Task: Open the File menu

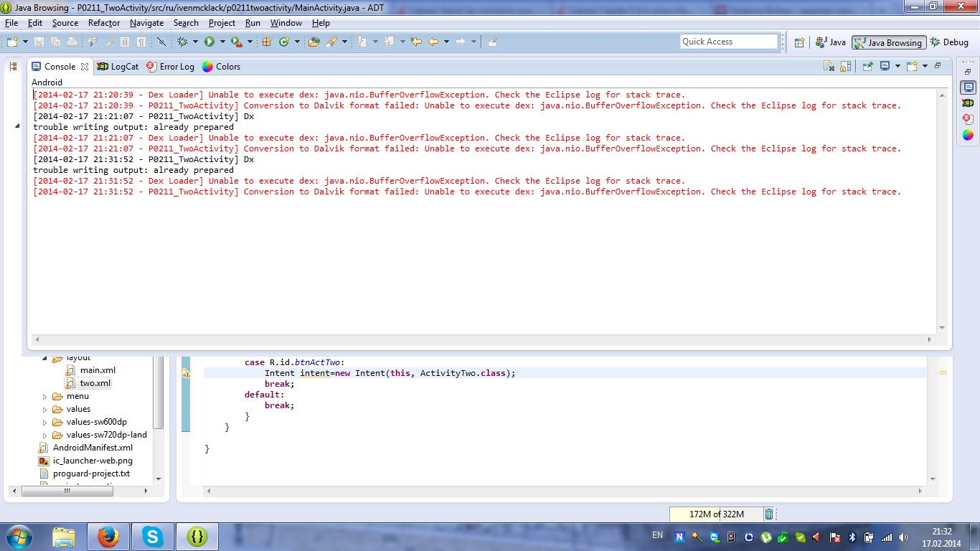Action: [11, 23]
